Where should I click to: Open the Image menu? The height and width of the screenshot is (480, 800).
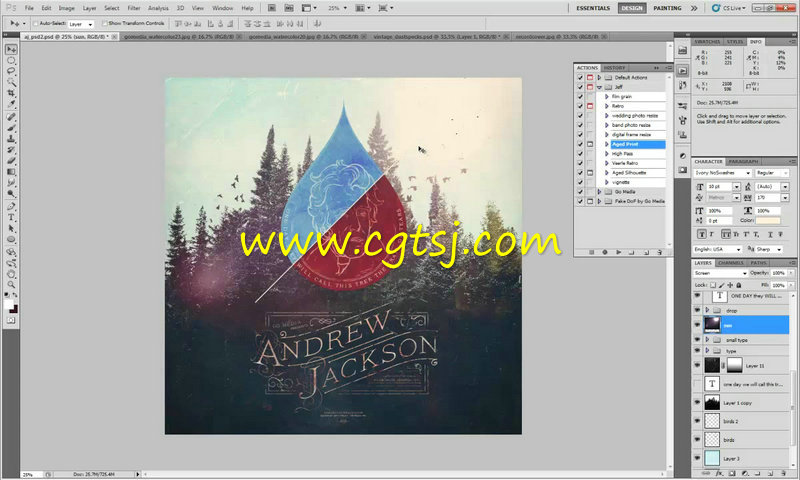click(66, 8)
